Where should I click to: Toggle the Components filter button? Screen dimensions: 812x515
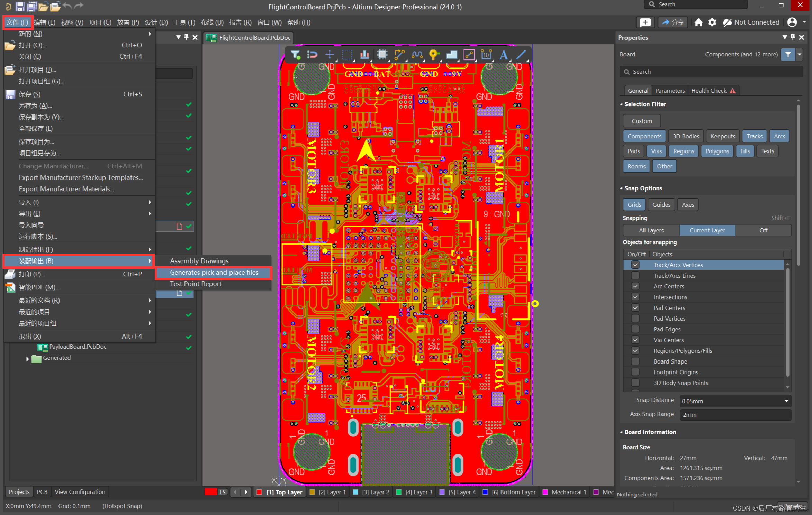(644, 136)
